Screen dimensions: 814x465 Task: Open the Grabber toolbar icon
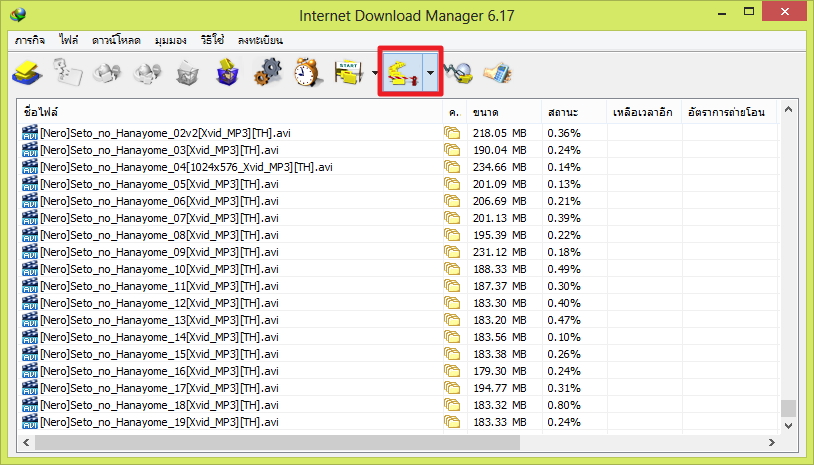pos(459,72)
